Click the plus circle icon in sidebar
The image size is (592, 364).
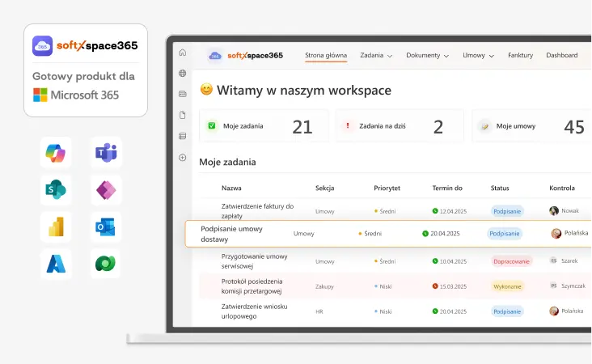[182, 157]
